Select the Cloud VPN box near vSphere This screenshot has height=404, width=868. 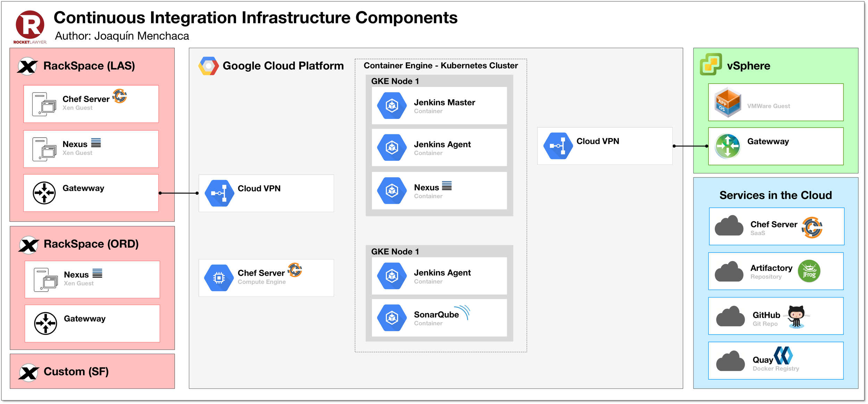604,146
